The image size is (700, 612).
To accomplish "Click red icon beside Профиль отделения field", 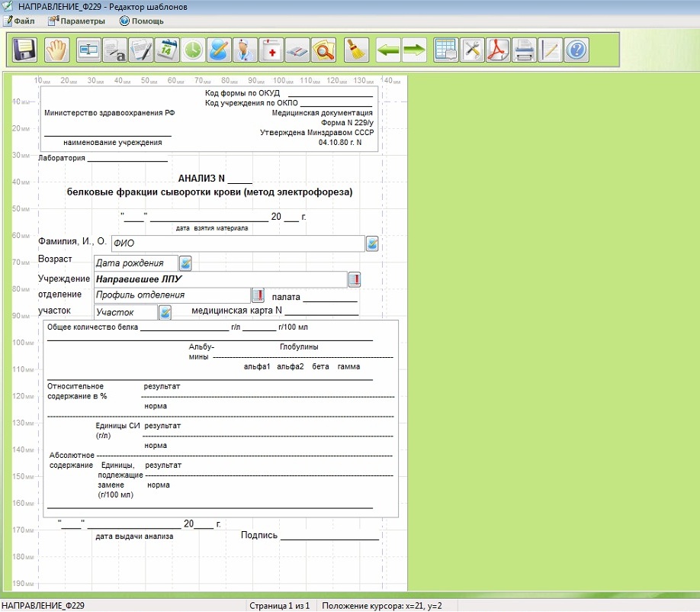I will click(258, 295).
